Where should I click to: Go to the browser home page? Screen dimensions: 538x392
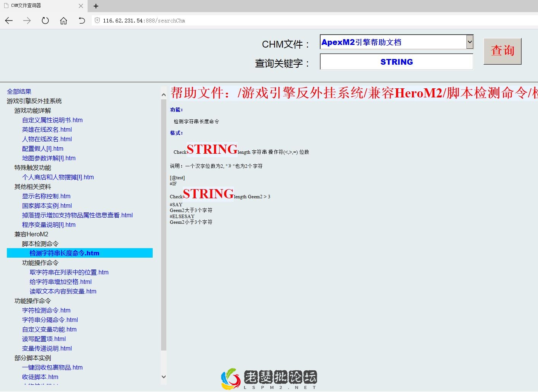(x=64, y=21)
